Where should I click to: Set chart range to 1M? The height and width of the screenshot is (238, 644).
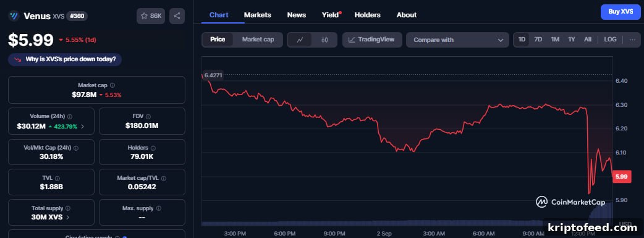click(555, 40)
